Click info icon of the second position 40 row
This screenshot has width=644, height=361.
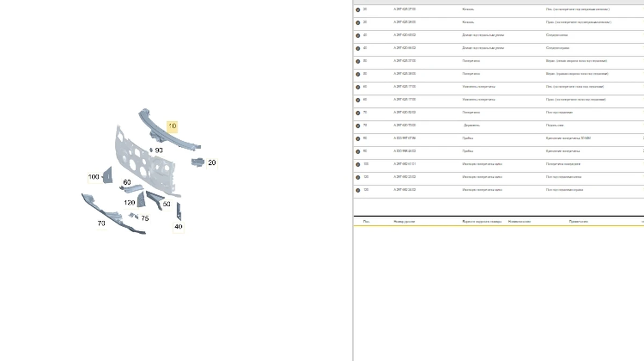(x=358, y=48)
